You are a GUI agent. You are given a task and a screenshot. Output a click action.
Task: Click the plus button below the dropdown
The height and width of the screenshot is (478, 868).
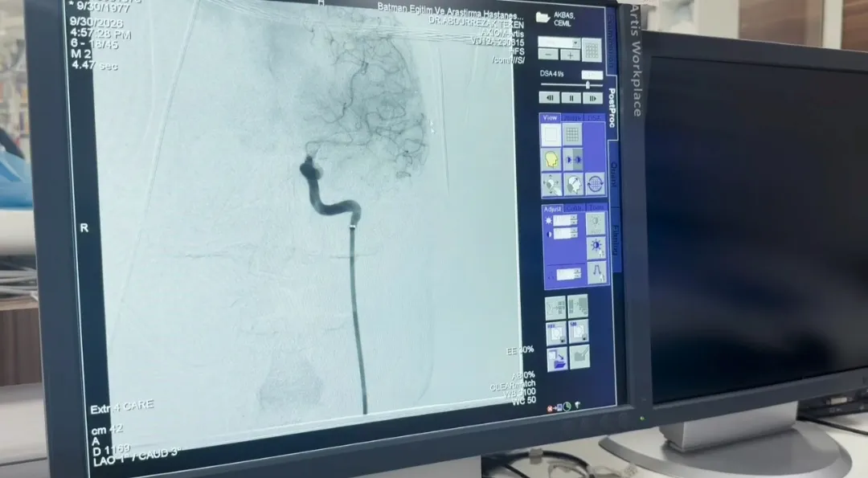[570, 55]
